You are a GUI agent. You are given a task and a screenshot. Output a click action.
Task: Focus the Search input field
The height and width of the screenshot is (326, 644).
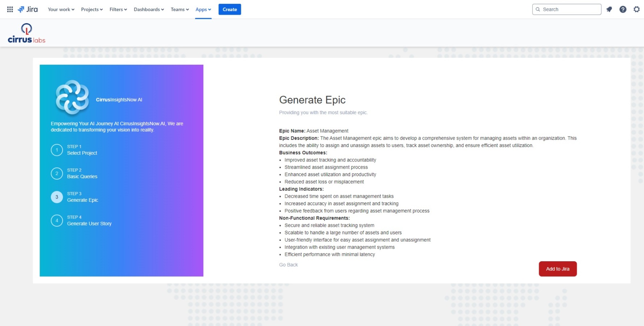[x=567, y=9]
